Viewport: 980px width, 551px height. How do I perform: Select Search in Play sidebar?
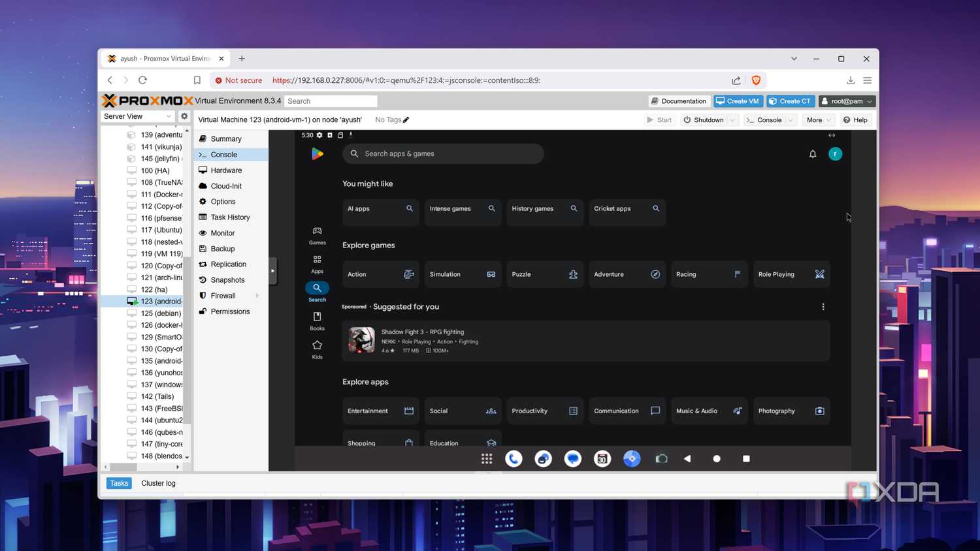(x=318, y=292)
